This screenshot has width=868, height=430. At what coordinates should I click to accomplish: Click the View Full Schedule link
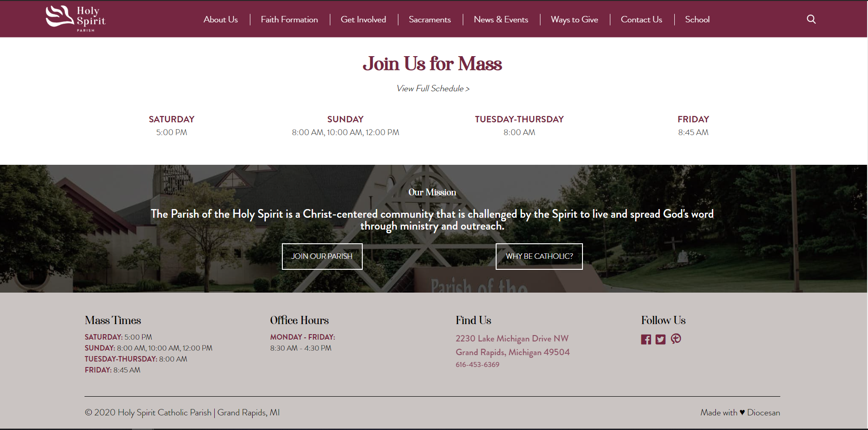433,89
